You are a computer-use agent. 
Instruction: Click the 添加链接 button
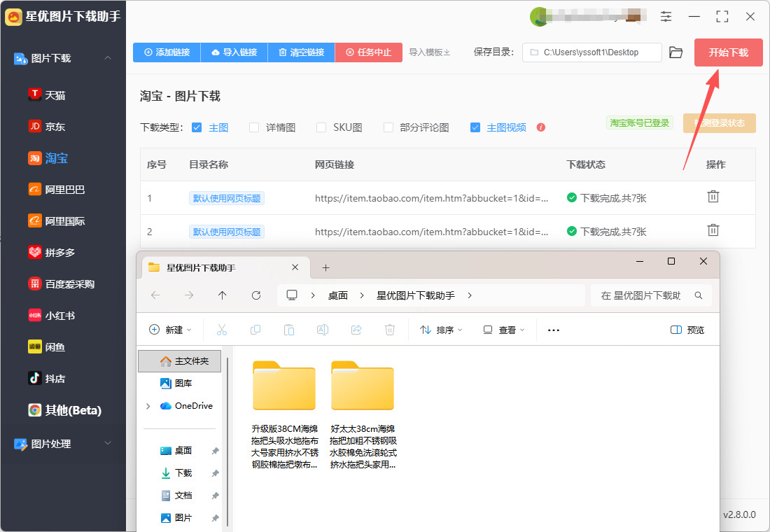(167, 52)
